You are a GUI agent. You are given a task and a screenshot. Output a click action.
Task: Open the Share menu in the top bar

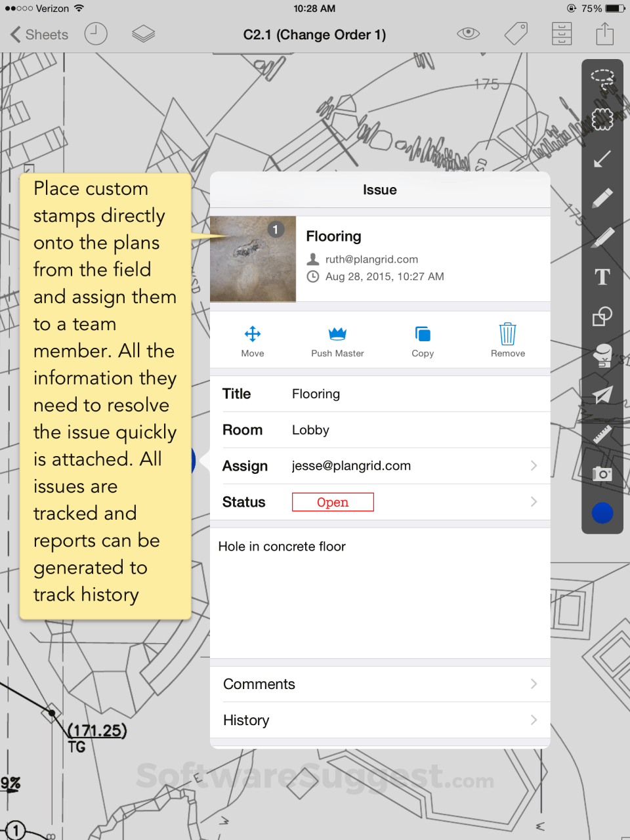[604, 33]
